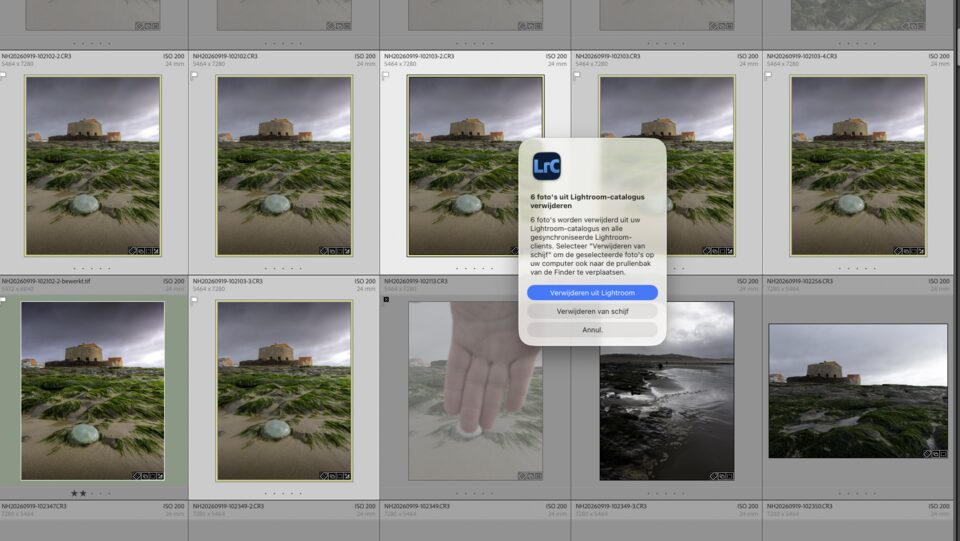The image size is (960, 541).
Task: Click filename NH20260919-102349.CR3
Action: (416, 506)
